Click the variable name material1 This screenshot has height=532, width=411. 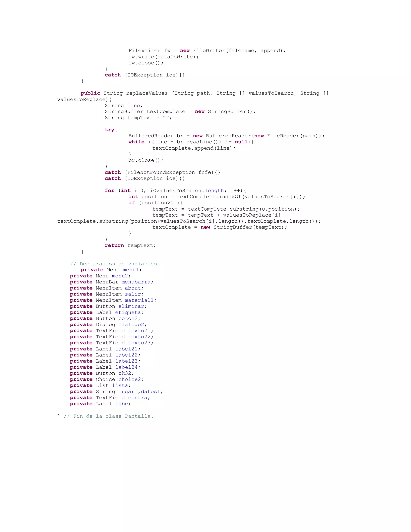click(139, 300)
